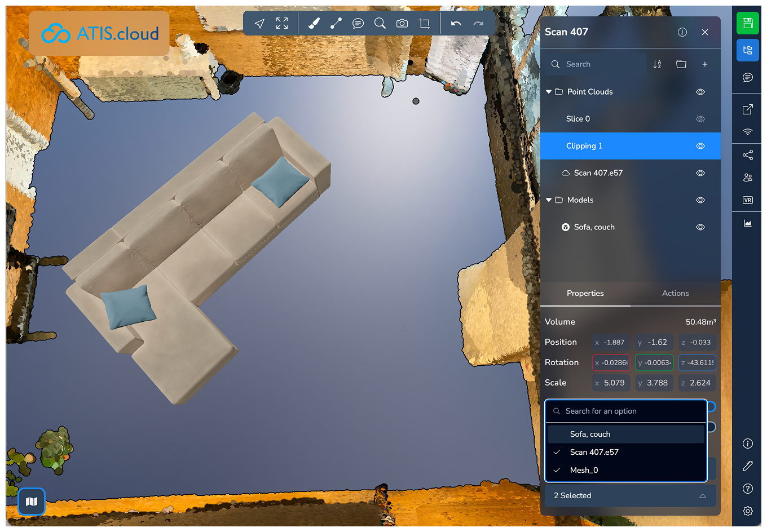Activate the measurement line tool
Image resolution: width=767 pixels, height=532 pixels.
pyautogui.click(x=336, y=23)
